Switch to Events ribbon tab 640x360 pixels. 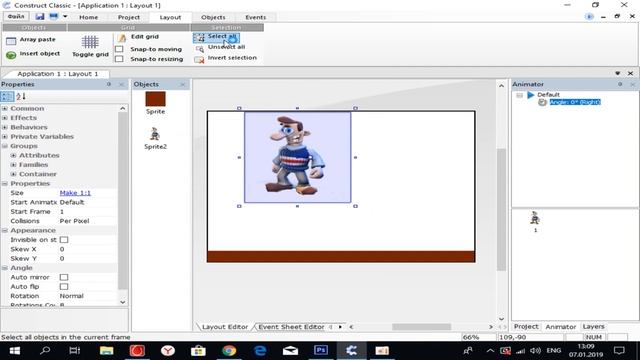pos(256,17)
